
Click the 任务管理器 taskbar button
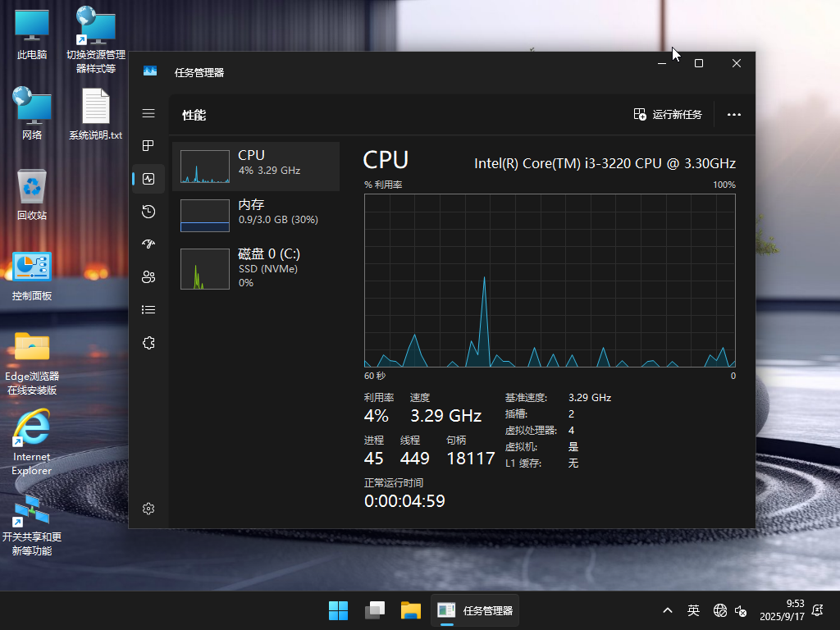pos(475,610)
